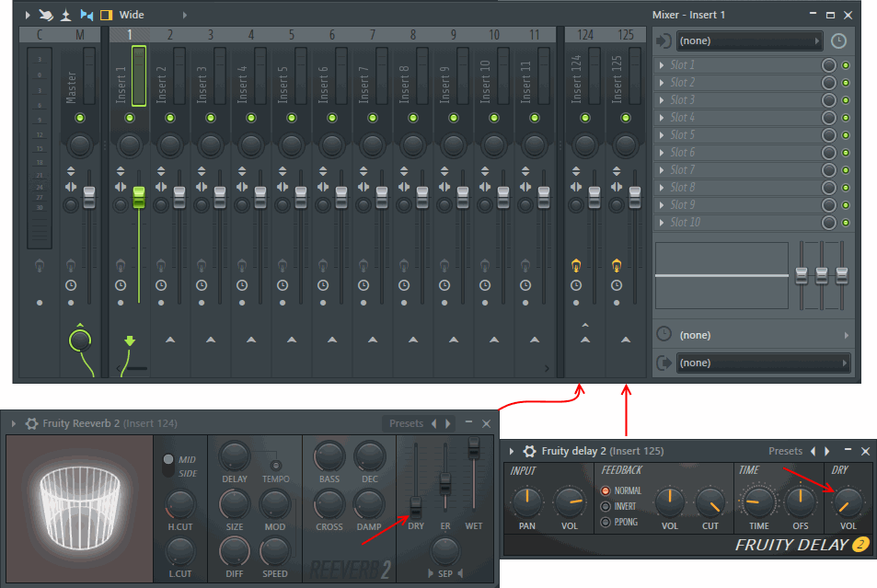
Task: Mute the Master track with green LED
Action: click(x=79, y=118)
